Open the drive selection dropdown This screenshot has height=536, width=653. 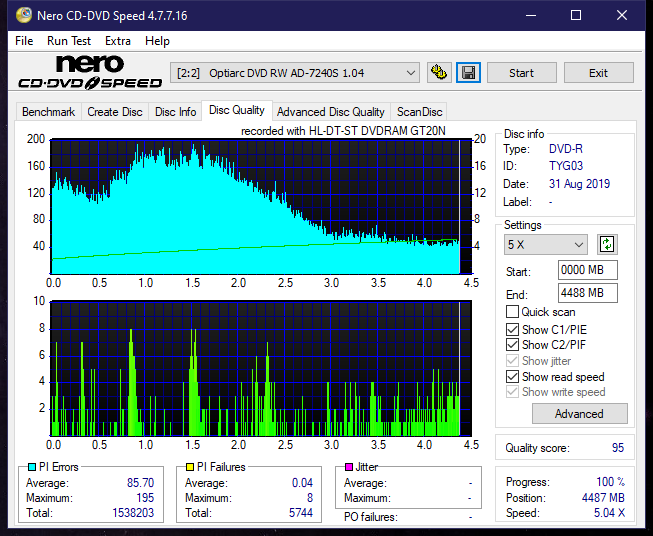(x=294, y=73)
